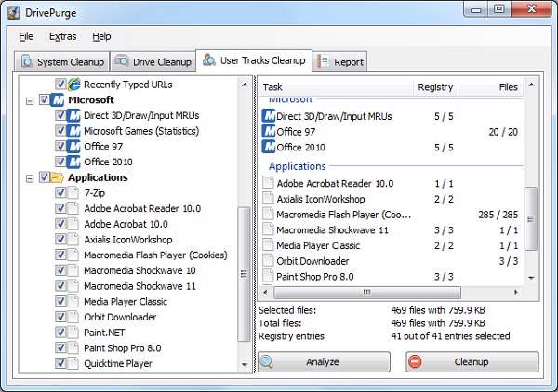Click the left tree scroll-up arrow

(x=244, y=85)
